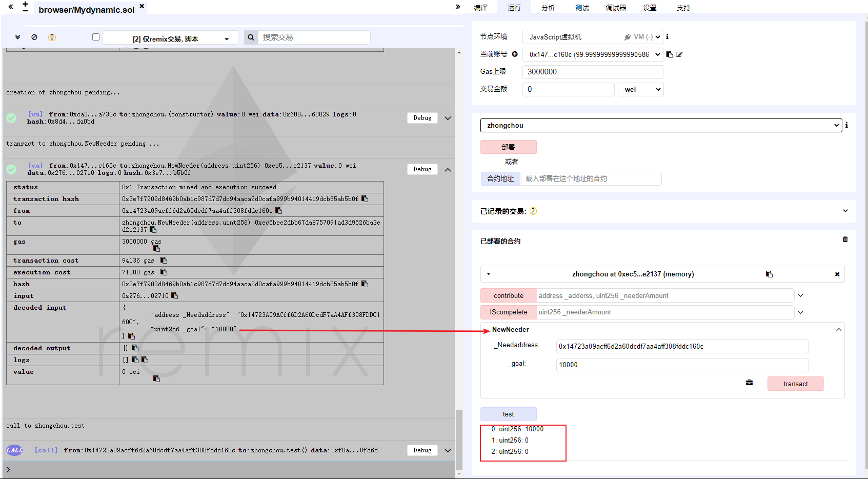868x479 pixels.
Task: Copy the decoded output value
Action: click(135, 348)
